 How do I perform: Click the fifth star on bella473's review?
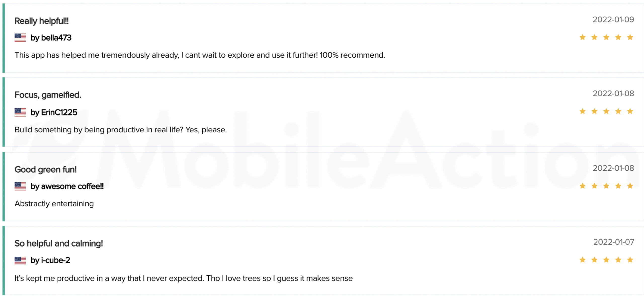coord(630,38)
